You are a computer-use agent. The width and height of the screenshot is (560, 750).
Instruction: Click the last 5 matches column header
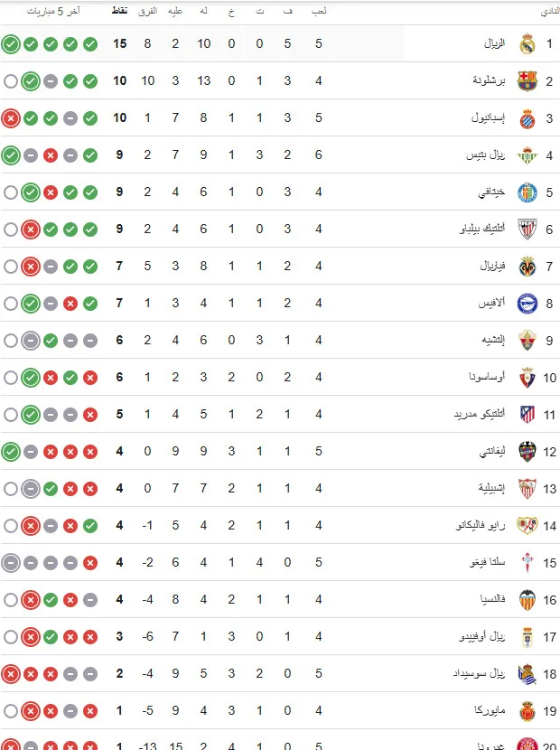[x=53, y=11]
